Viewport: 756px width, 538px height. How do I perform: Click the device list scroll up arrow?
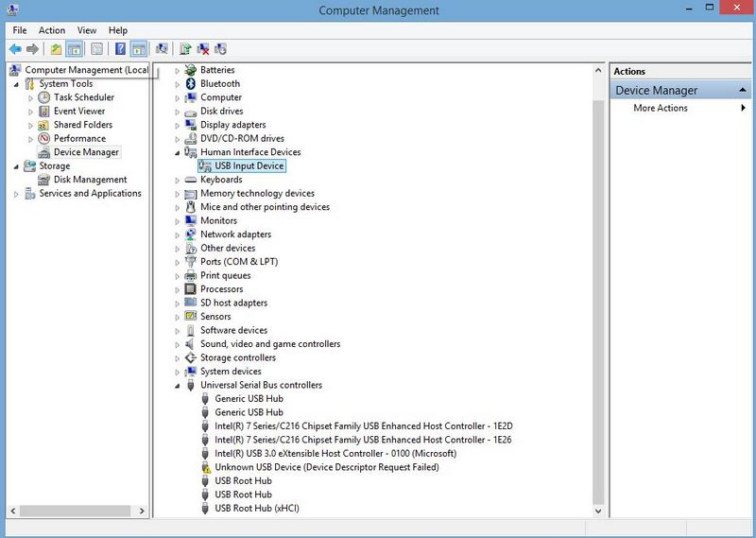[x=598, y=71]
